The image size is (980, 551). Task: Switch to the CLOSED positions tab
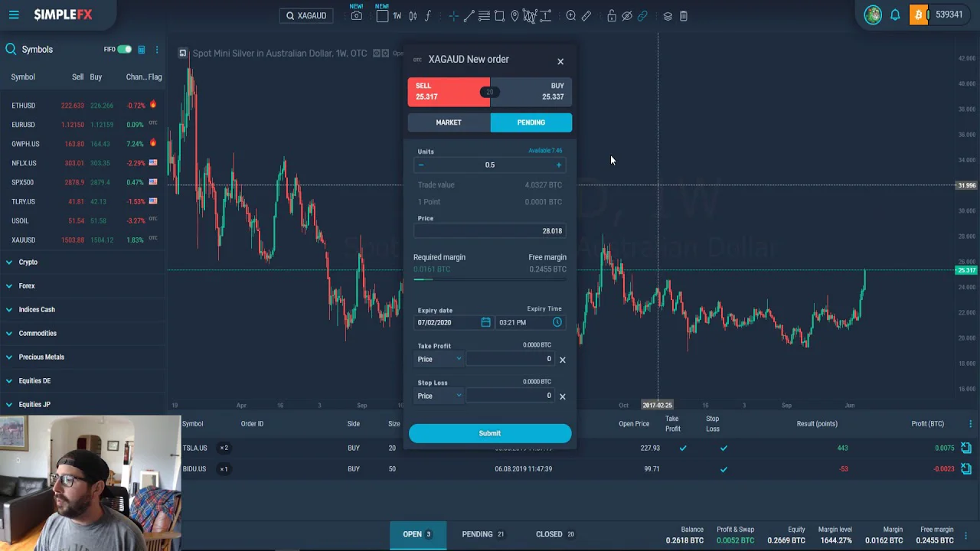click(555, 534)
